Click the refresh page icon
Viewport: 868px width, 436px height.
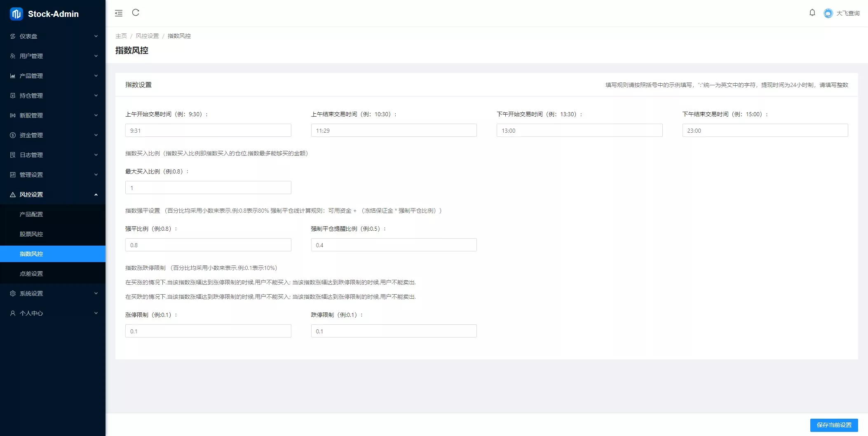136,13
